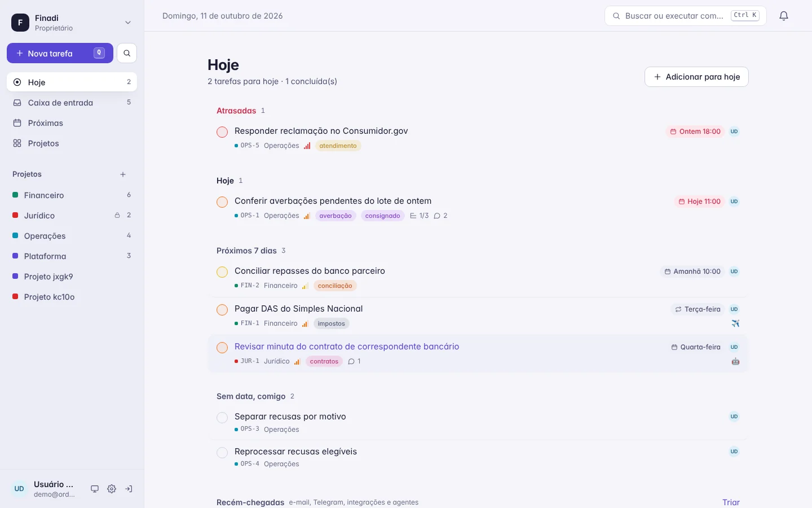Screen dimensions: 812x508
Task: Click the Triar link
Action: pyautogui.click(x=731, y=502)
